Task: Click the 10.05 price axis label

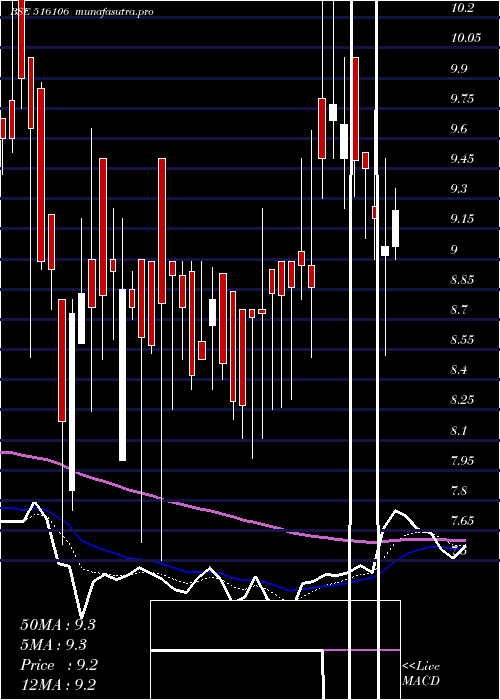Action: click(x=466, y=38)
